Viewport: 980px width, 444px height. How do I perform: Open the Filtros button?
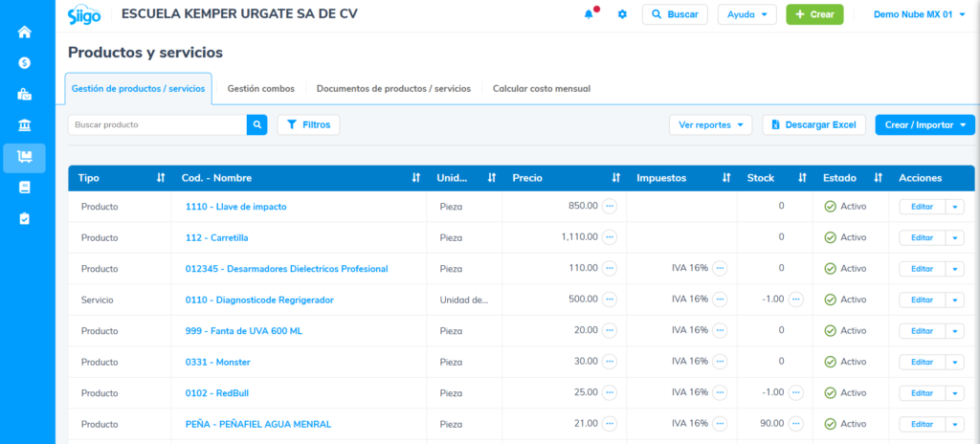click(x=308, y=125)
